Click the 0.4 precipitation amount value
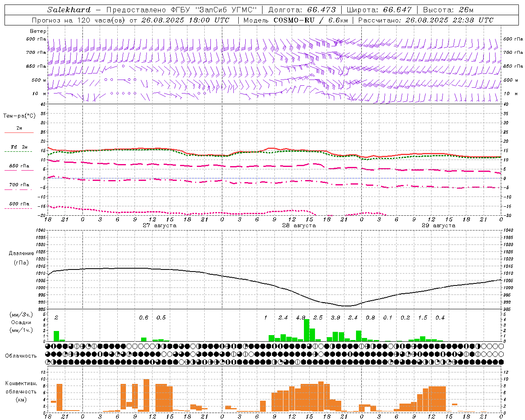Screen dimensions: 525x420 [440, 318]
